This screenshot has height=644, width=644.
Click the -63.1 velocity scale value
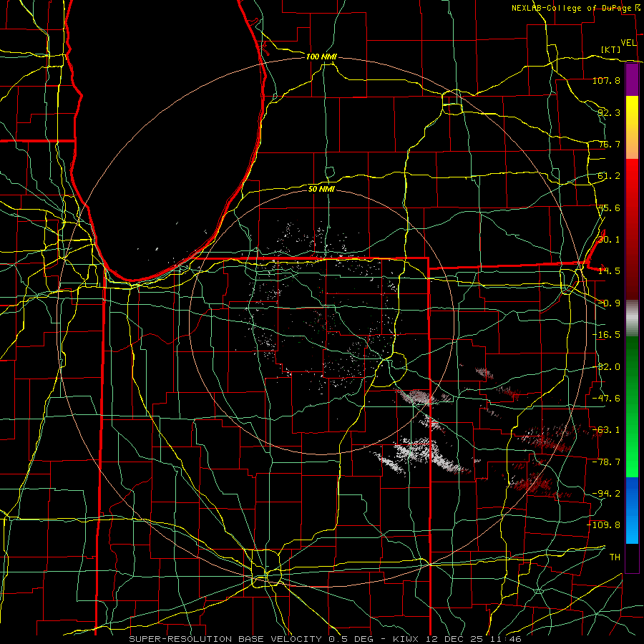tap(606, 430)
